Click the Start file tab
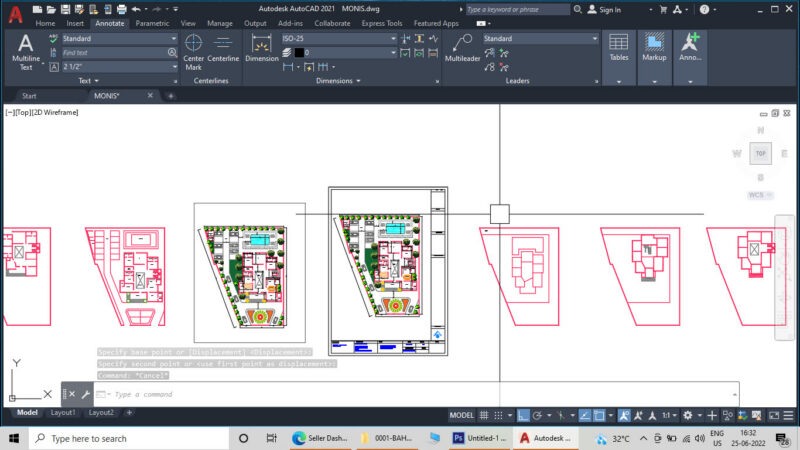Screen dimensions: 800x450 [x=29, y=96]
